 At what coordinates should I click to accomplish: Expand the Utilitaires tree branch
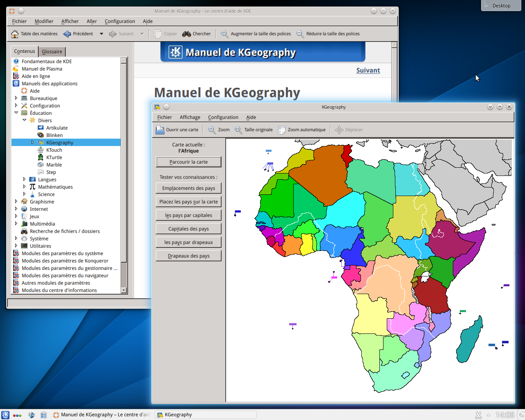point(16,246)
